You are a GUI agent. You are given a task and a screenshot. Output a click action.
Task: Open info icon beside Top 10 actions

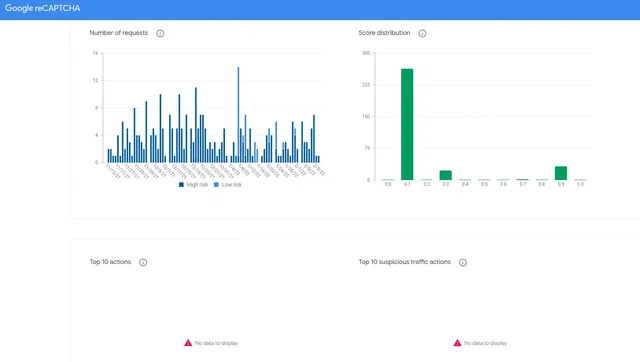143,262
